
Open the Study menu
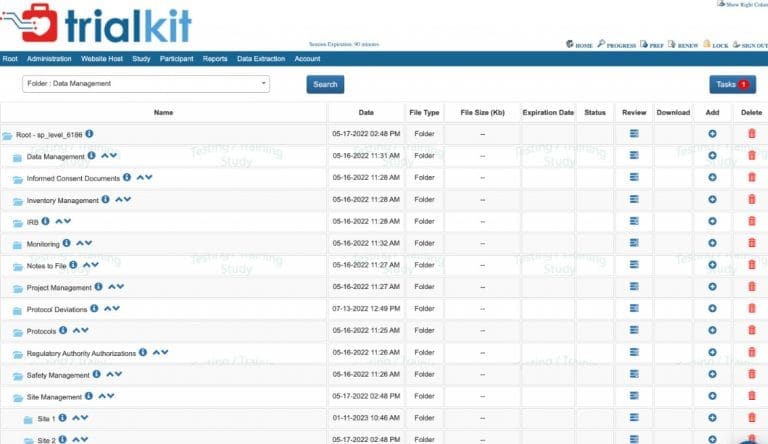coord(141,59)
